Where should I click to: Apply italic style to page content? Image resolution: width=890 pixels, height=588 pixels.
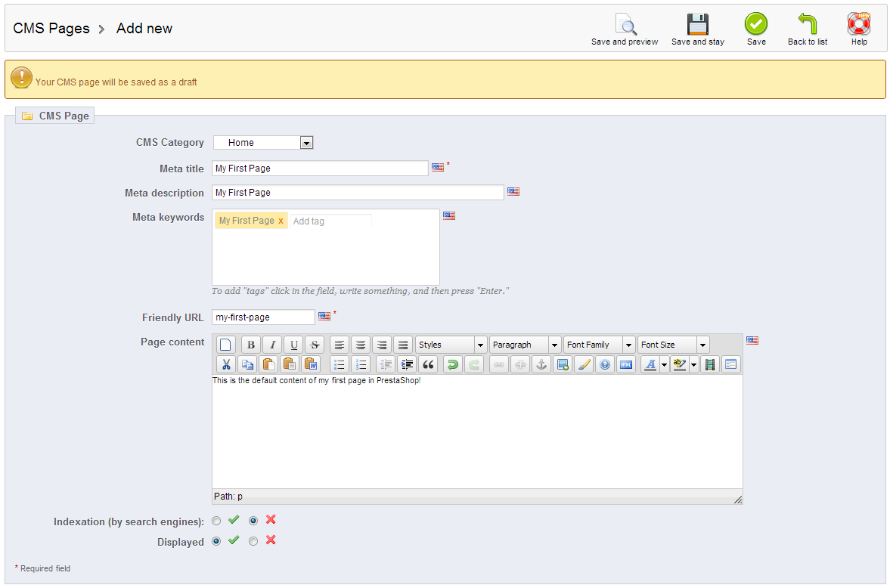(272, 344)
